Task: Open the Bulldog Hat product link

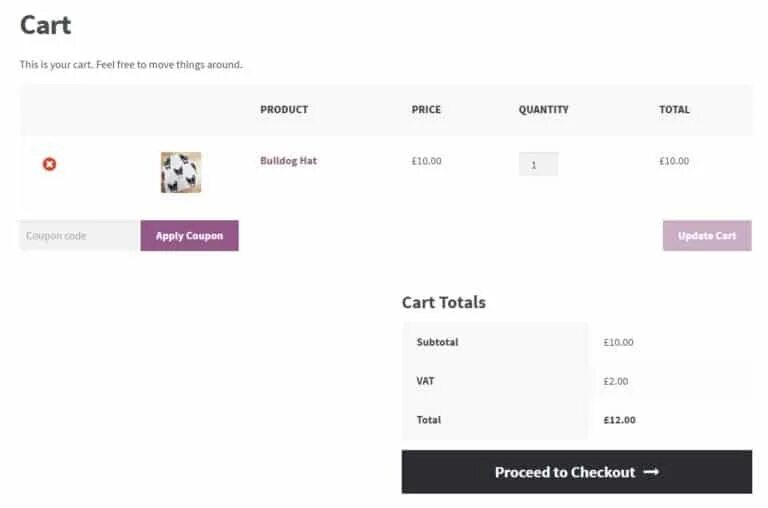Action: (x=288, y=160)
